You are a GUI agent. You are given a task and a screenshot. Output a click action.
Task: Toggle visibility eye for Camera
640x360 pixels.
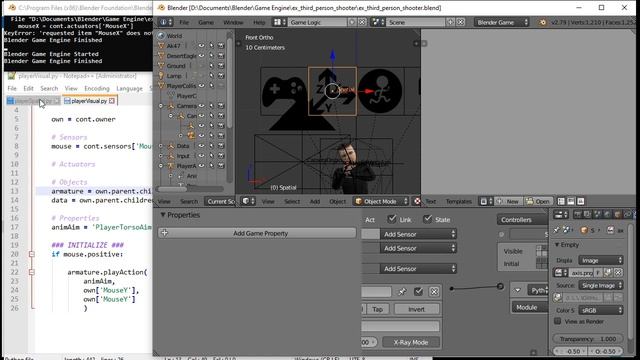point(202,106)
